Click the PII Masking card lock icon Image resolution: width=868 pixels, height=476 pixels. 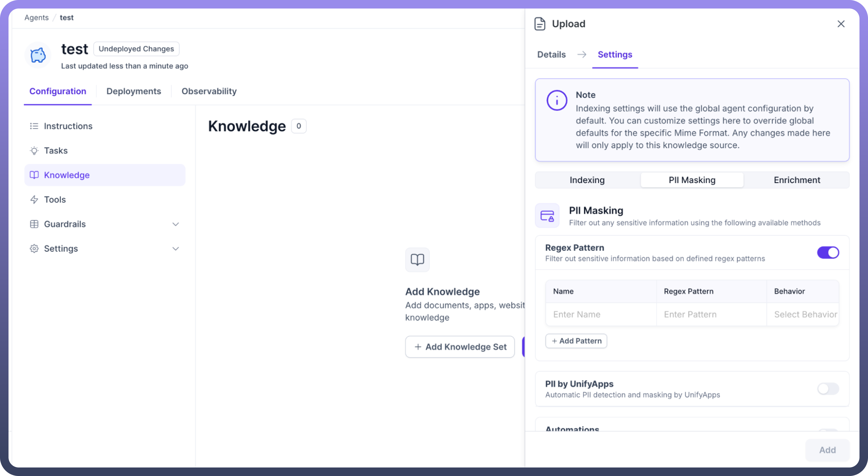(547, 215)
